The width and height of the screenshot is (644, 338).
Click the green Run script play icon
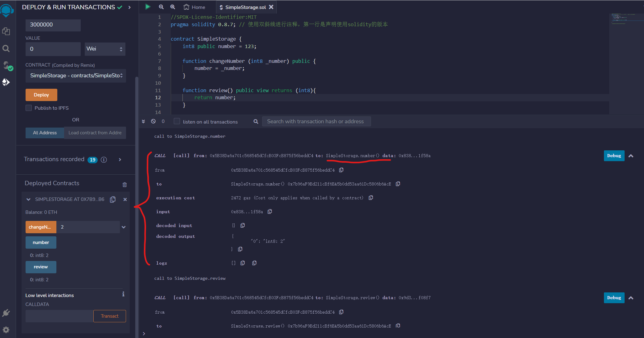point(148,7)
